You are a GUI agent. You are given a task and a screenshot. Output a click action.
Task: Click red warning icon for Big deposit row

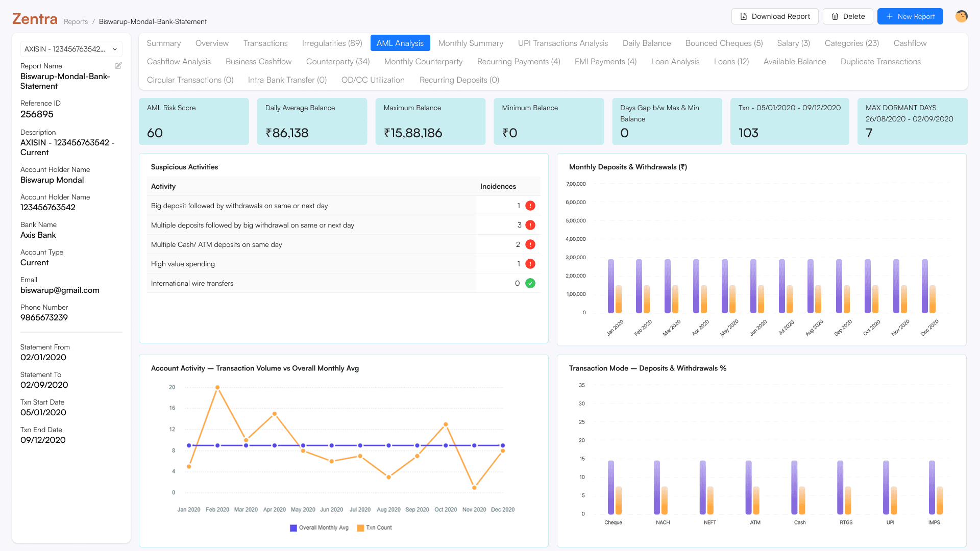click(x=530, y=206)
